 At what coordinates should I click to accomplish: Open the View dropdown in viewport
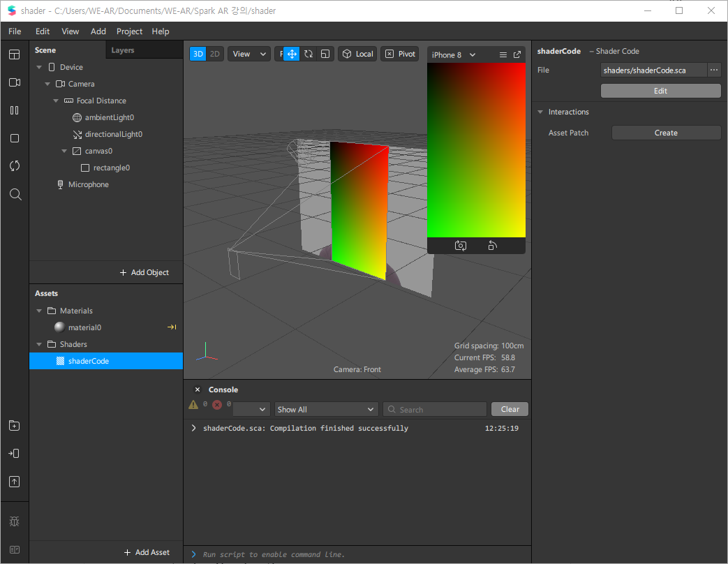point(249,54)
